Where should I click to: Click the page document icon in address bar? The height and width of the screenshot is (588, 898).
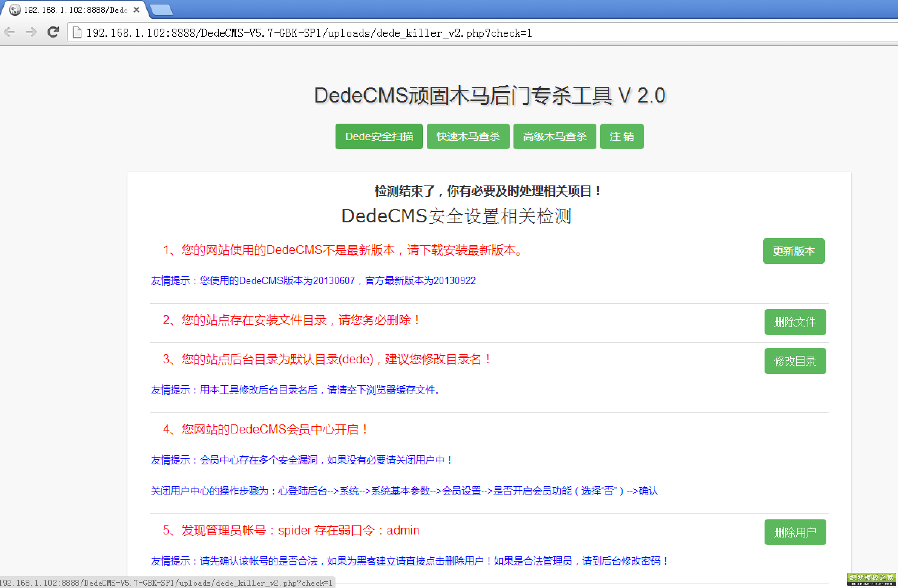77,33
